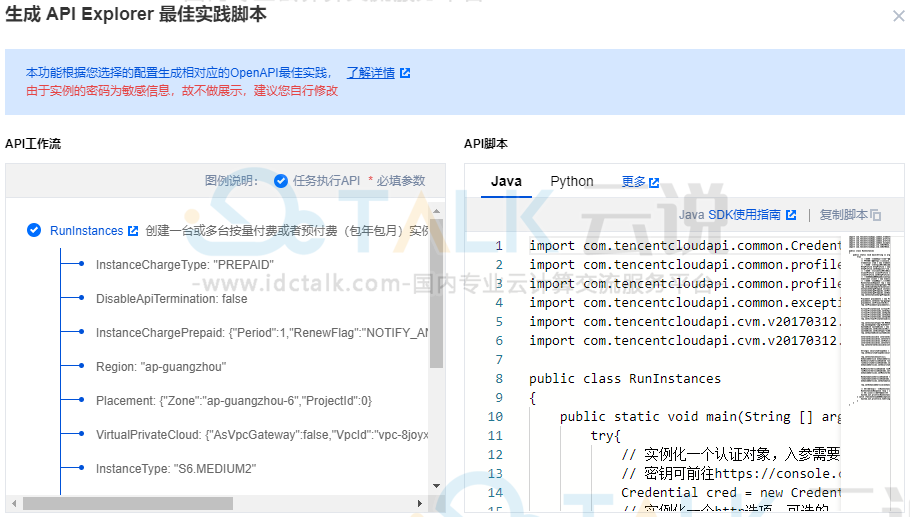
Task: Click the workflow vertical scrollbar thumb
Action: coord(436,294)
